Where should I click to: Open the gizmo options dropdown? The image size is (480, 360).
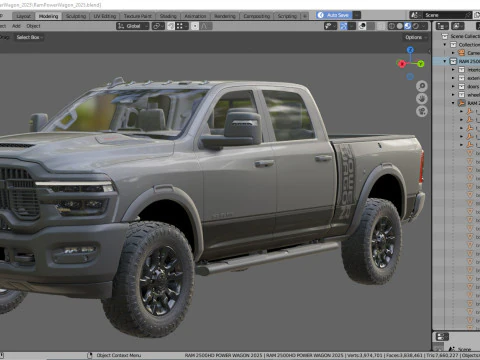point(352,26)
